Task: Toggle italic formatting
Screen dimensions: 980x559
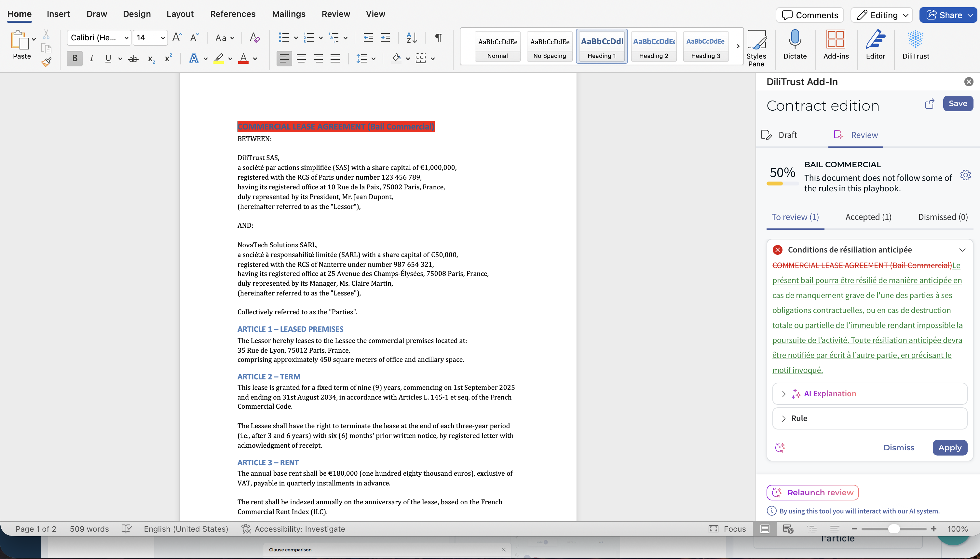Action: pos(91,58)
